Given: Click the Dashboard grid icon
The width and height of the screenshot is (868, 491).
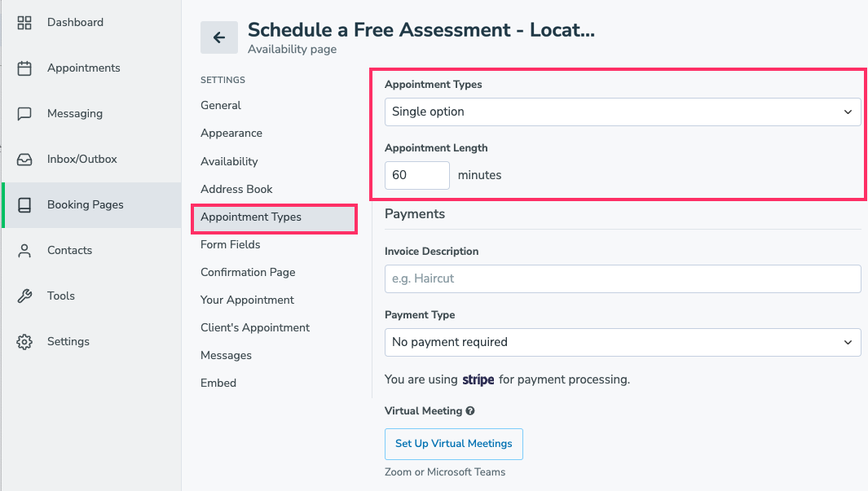Looking at the screenshot, I should coord(24,23).
